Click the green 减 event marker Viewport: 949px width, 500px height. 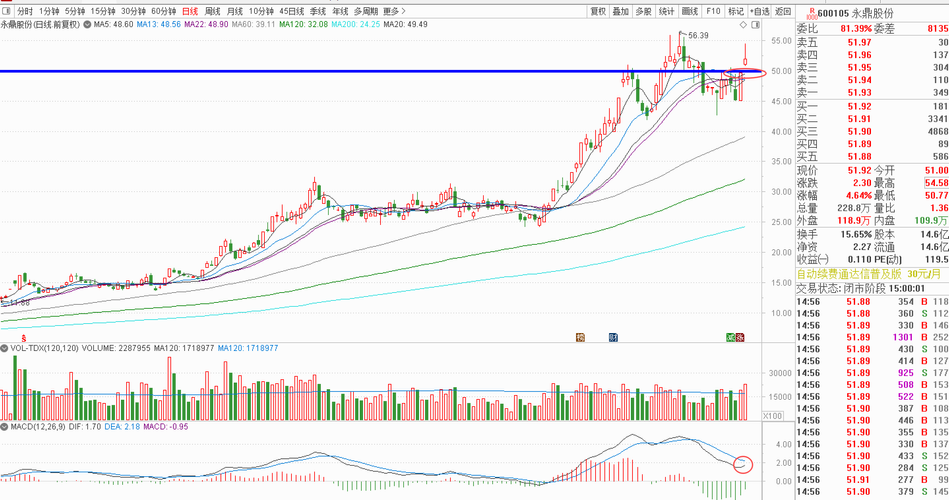click(x=731, y=337)
